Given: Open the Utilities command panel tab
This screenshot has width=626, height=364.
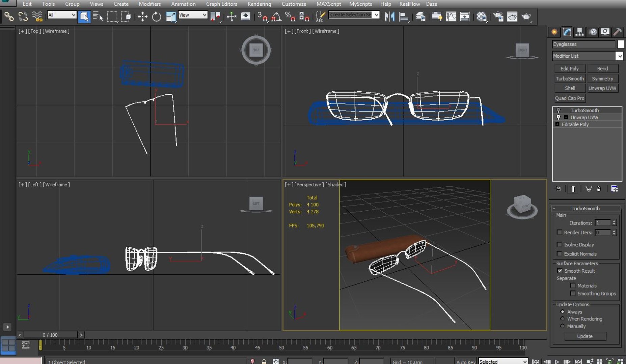Looking at the screenshot, I should pyautogui.click(x=617, y=32).
